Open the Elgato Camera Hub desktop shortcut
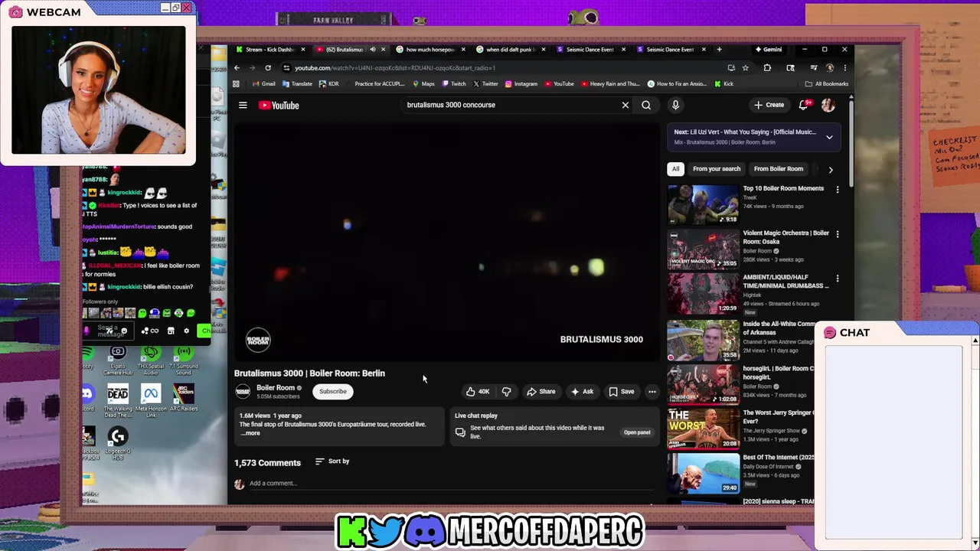Image resolution: width=980 pixels, height=551 pixels. pyautogui.click(x=118, y=360)
